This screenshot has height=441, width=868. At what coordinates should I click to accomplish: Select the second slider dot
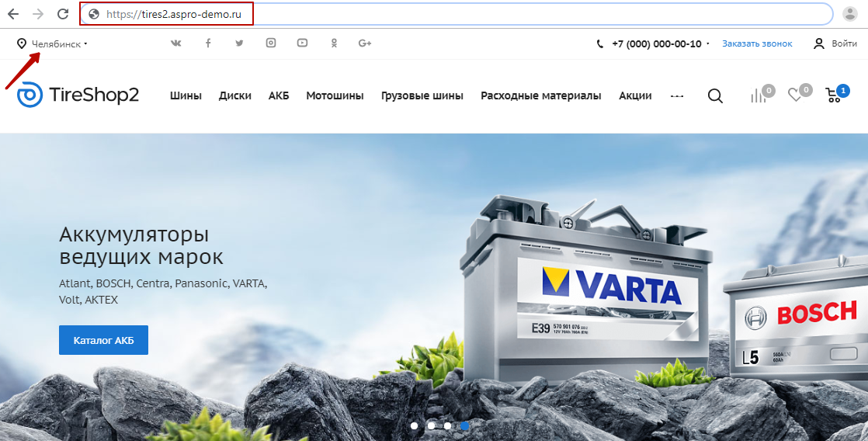[x=431, y=425]
